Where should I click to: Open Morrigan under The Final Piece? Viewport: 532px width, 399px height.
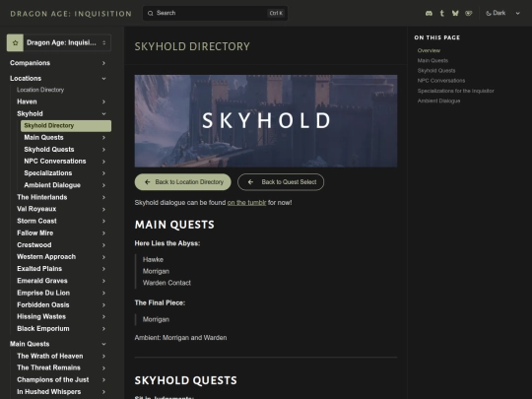[x=156, y=319]
